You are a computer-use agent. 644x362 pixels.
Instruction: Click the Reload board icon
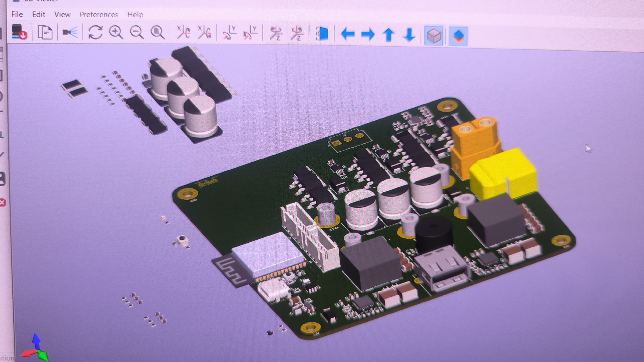[x=19, y=32]
